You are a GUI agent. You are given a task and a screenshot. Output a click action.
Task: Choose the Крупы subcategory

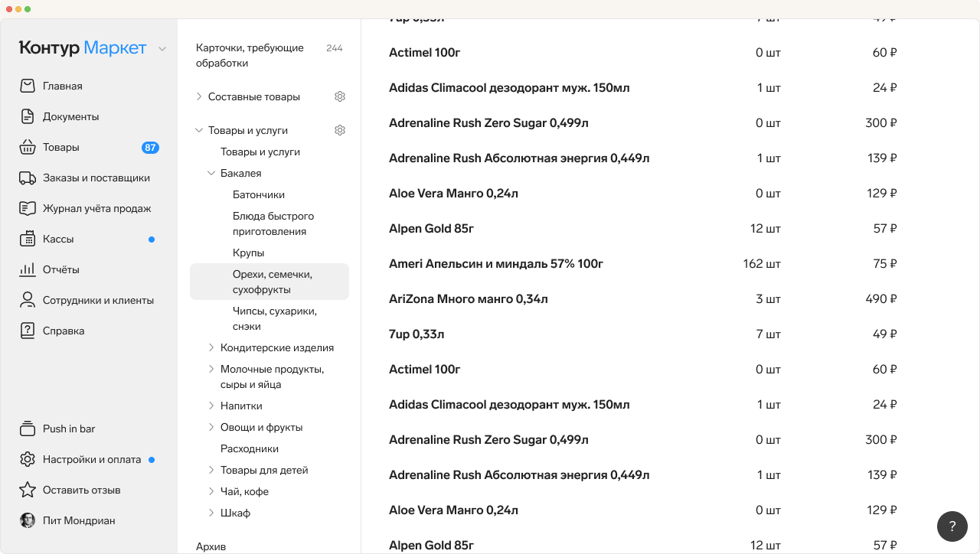249,253
